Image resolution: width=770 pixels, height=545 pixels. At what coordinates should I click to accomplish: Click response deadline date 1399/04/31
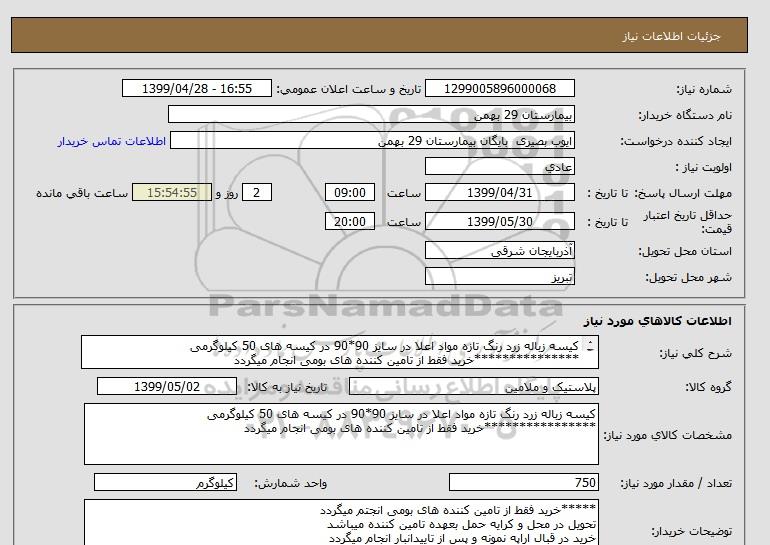pos(499,192)
